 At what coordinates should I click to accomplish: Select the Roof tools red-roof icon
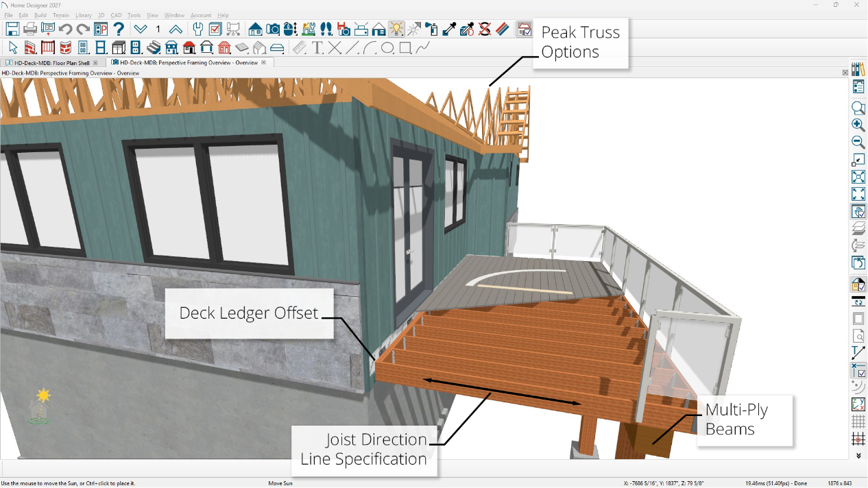pos(189,47)
